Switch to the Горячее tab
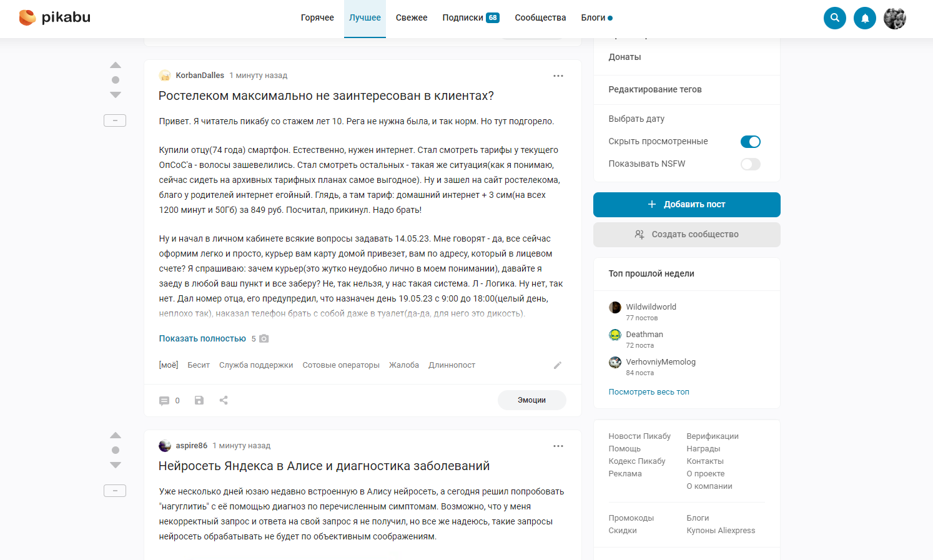Screen dimensions: 933x560 317,17
